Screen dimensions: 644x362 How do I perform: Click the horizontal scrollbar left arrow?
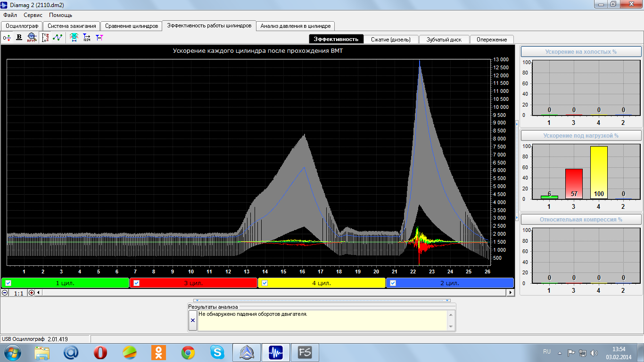tap(39, 293)
